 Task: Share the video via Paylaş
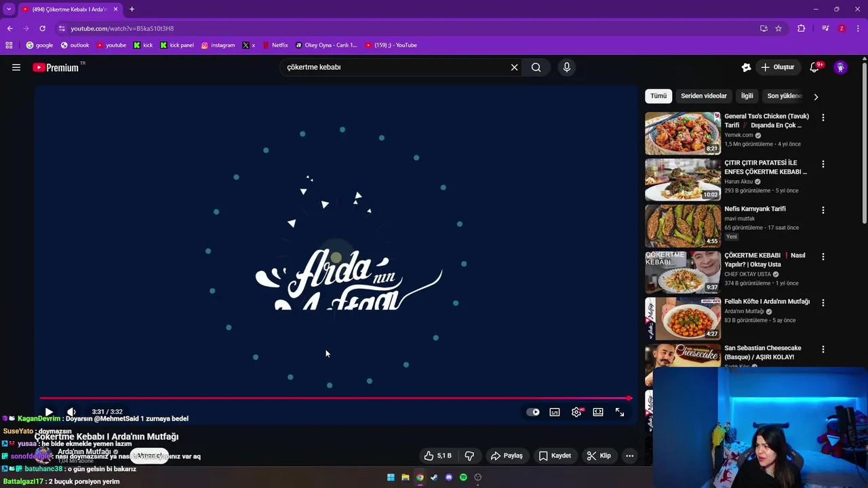[507, 455]
